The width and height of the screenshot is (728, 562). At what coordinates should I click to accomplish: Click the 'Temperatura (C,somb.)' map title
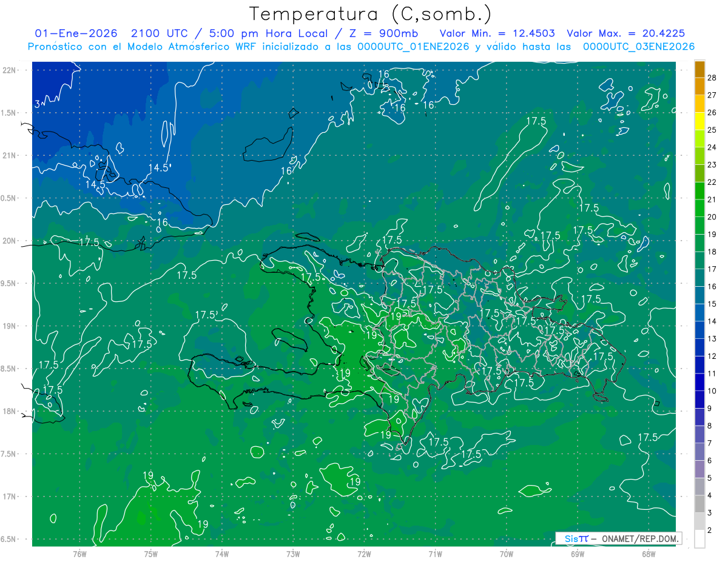(371, 14)
